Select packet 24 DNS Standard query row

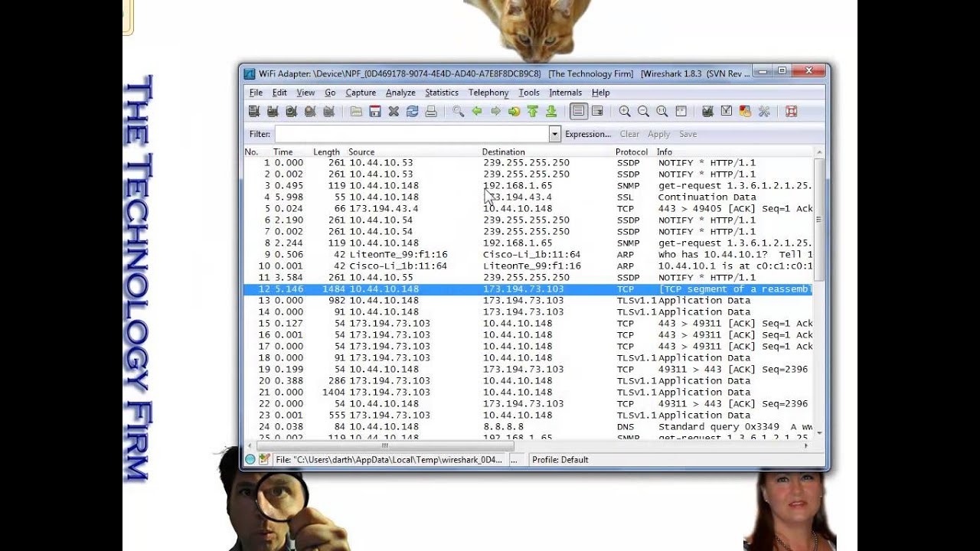click(x=528, y=427)
